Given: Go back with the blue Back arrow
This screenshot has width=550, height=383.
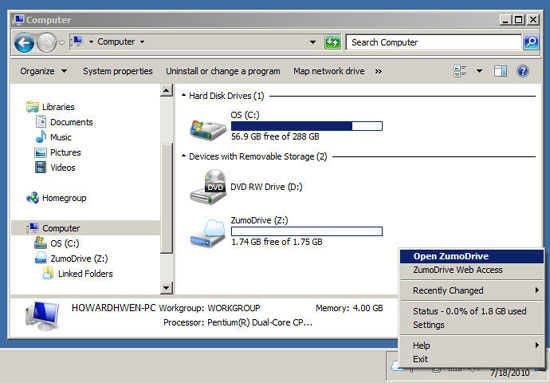Looking at the screenshot, I should [x=24, y=43].
